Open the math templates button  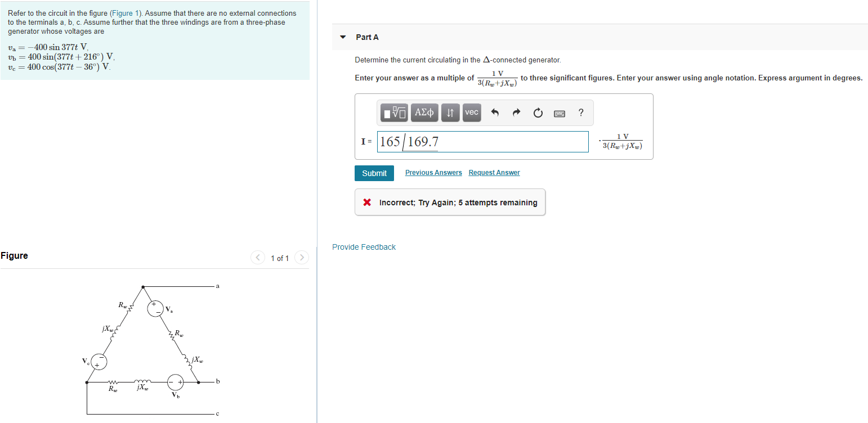(x=395, y=112)
